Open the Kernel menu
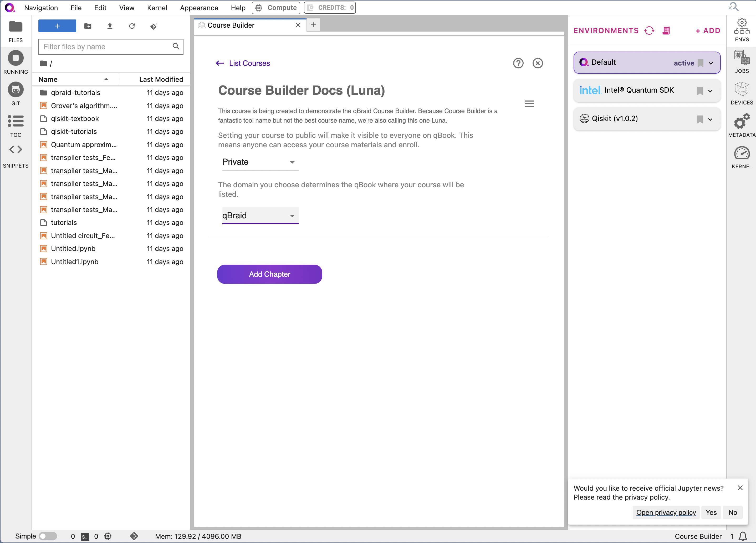 pyautogui.click(x=157, y=8)
